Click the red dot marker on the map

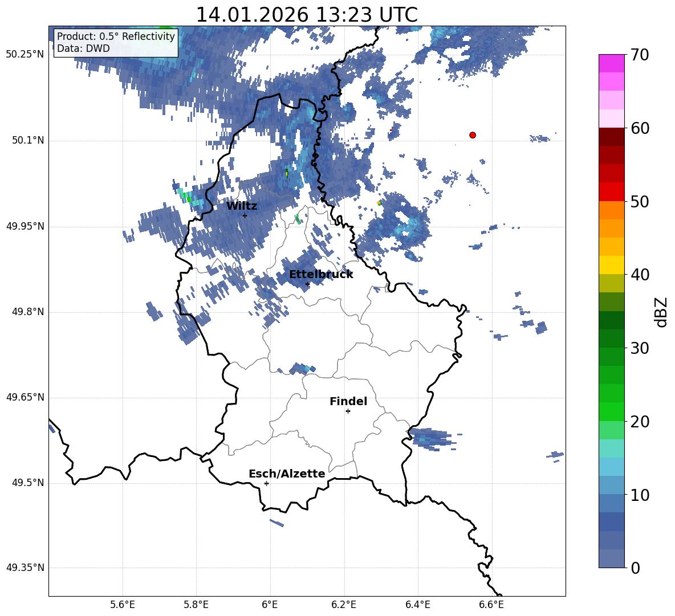pyautogui.click(x=473, y=135)
